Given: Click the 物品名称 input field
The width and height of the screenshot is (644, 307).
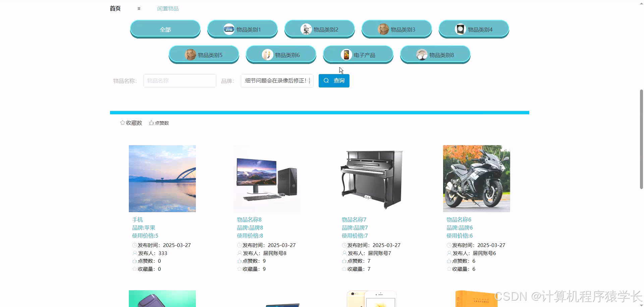Looking at the screenshot, I should [x=179, y=80].
